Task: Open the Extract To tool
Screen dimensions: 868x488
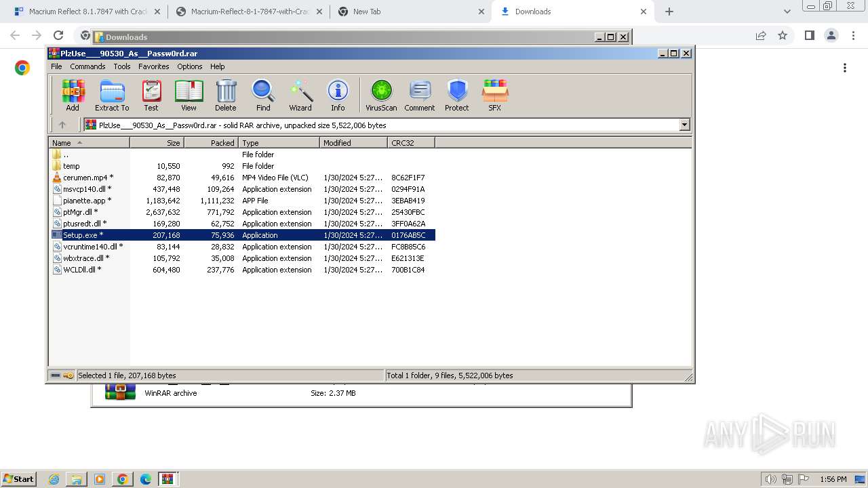Action: 112,95
